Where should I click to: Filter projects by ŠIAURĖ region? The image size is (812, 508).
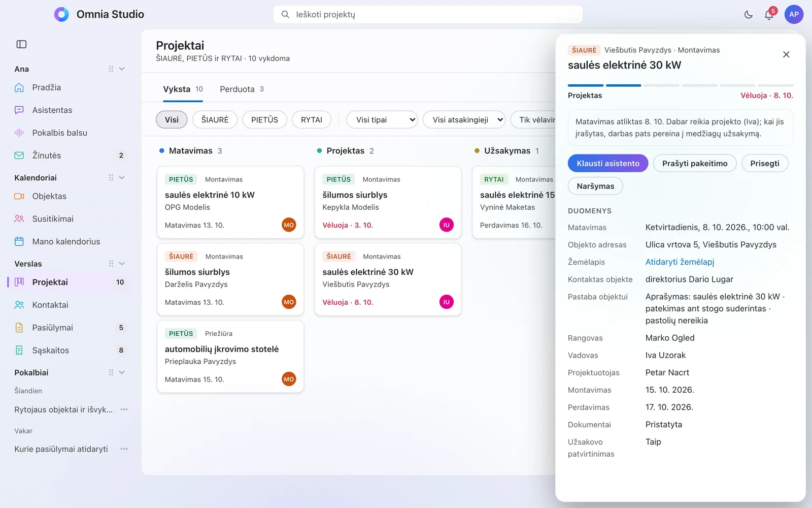click(215, 120)
